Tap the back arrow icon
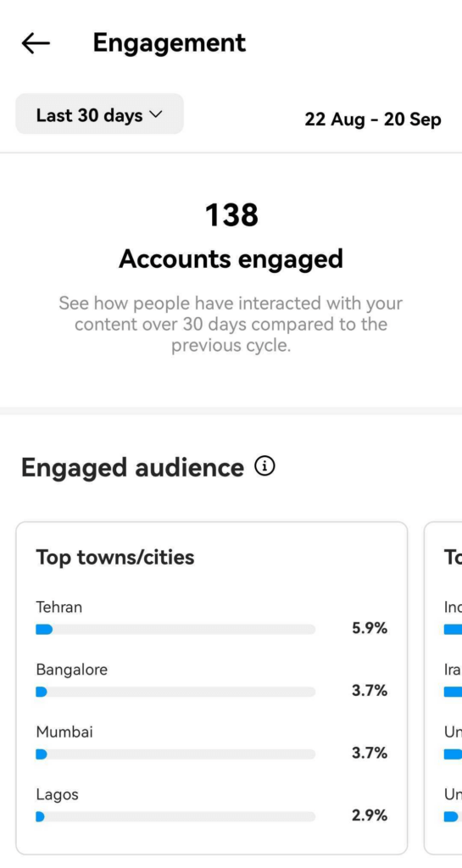 point(36,43)
